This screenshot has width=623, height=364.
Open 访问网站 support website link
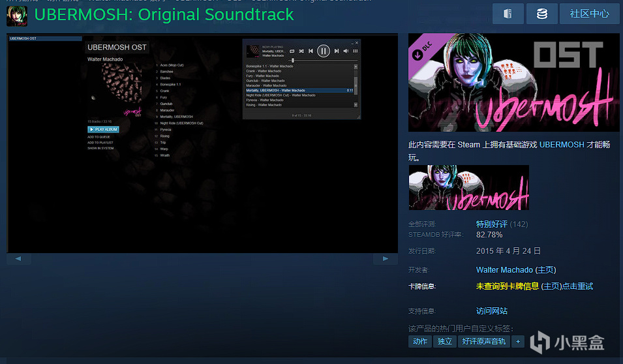point(491,311)
